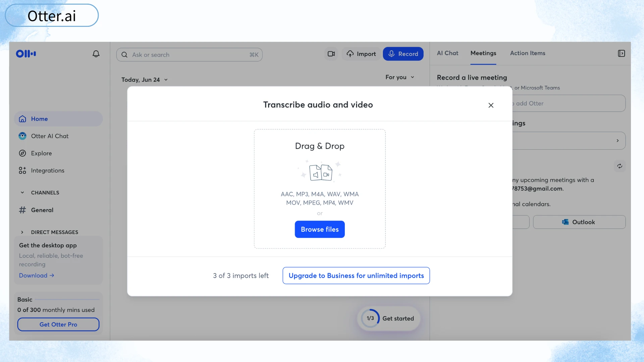Click the Home house icon
The height and width of the screenshot is (362, 644).
pyautogui.click(x=22, y=119)
